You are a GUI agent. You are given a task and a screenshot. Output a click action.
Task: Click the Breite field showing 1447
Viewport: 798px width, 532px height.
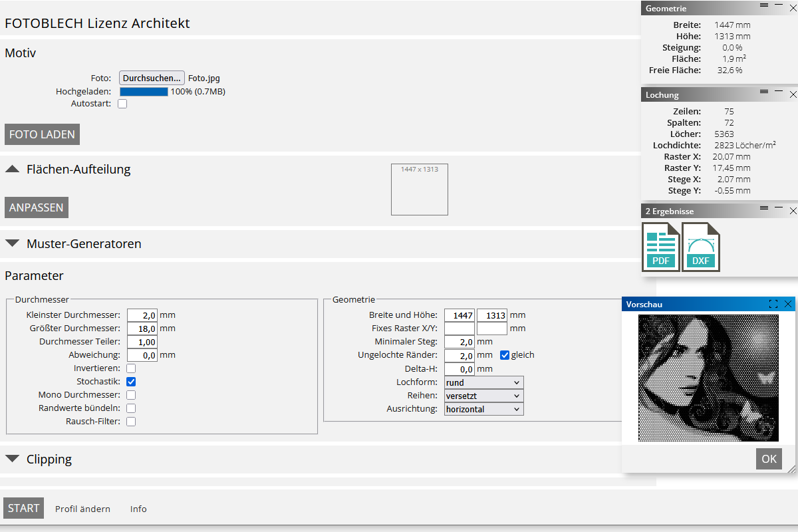click(460, 315)
